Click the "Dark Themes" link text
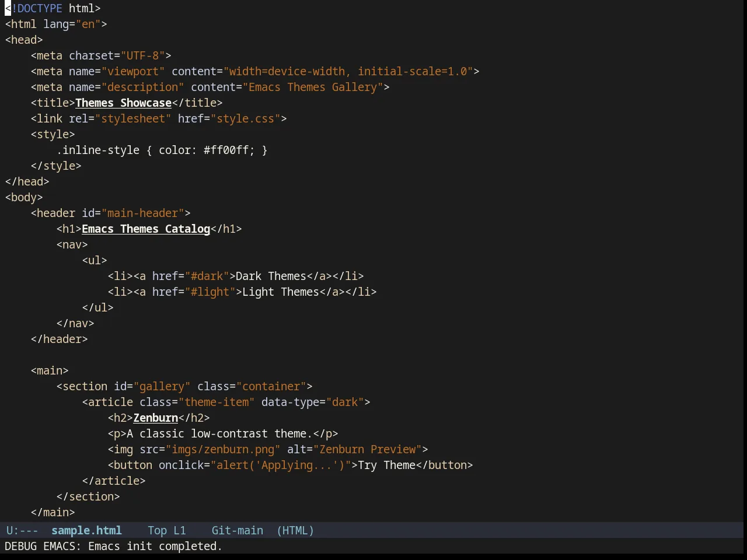Screen dimensions: 747x560 pyautogui.click(x=271, y=276)
